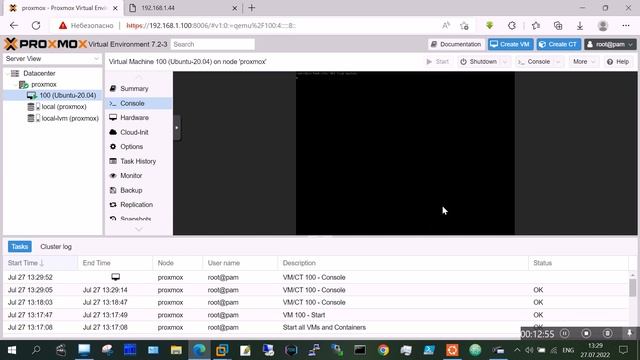The width and height of the screenshot is (640, 360).
Task: Open the Monitor page
Action: click(x=131, y=176)
